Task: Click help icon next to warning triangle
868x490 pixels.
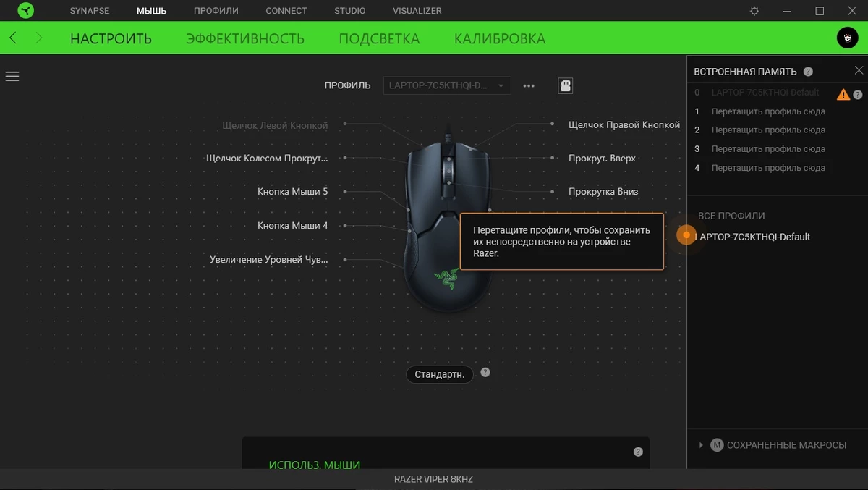Action: [858, 94]
